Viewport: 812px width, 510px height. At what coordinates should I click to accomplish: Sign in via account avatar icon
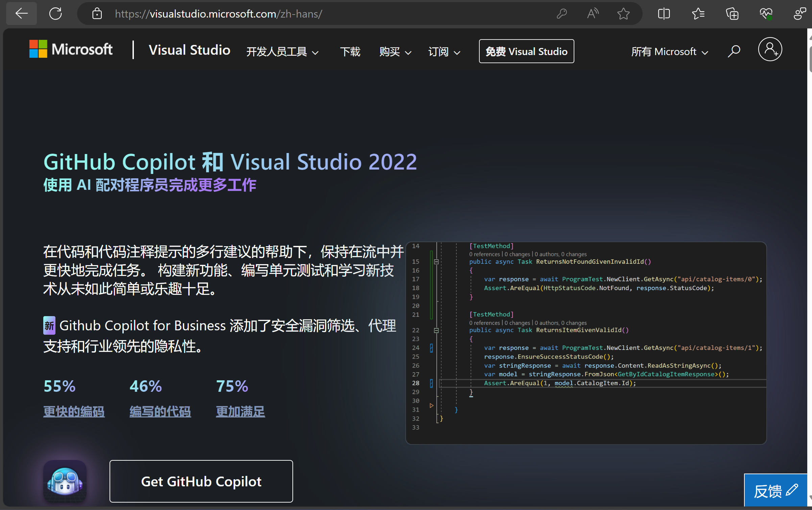pos(770,49)
